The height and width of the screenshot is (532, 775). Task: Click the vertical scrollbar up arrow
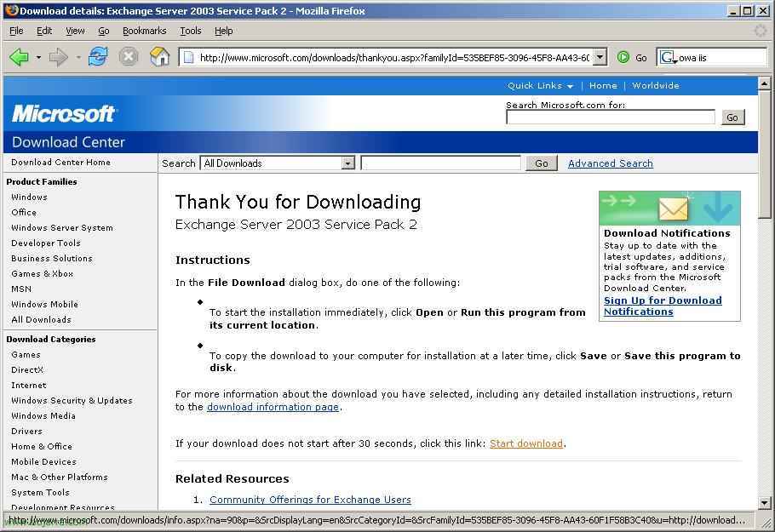[x=764, y=83]
